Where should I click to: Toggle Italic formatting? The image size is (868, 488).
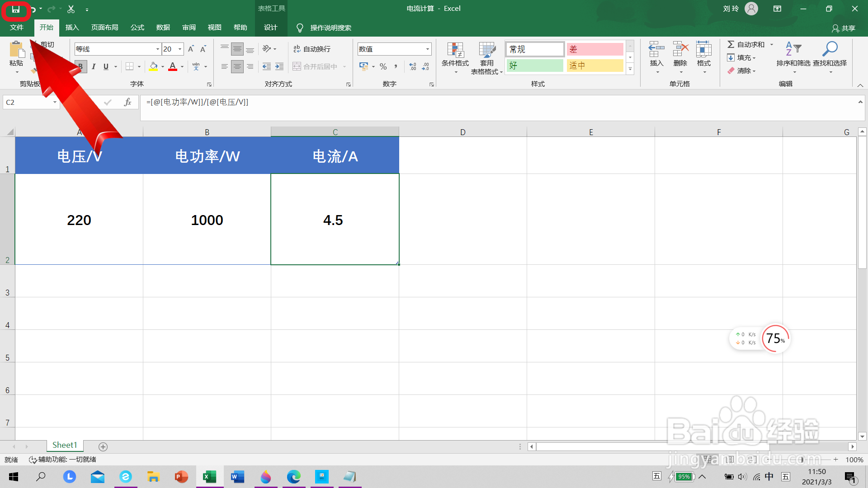[94, 66]
